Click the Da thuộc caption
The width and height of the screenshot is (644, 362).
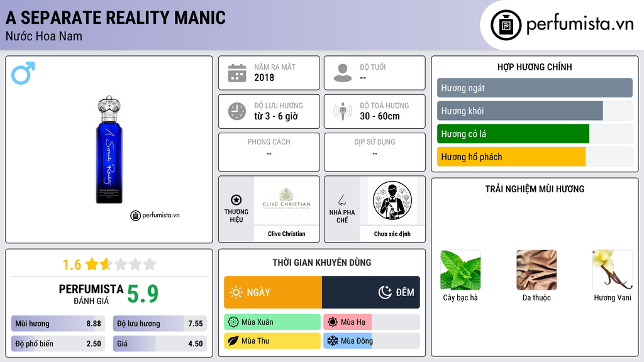pyautogui.click(x=536, y=297)
